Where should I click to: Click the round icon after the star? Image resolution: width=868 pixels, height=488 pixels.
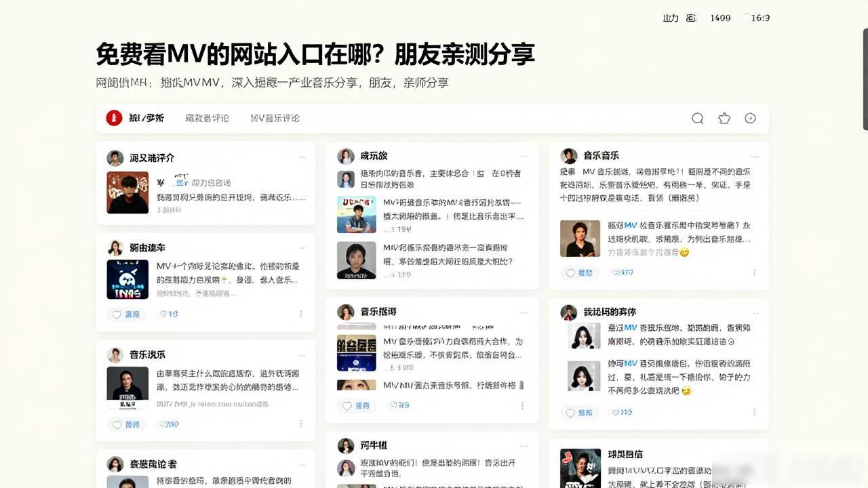750,118
